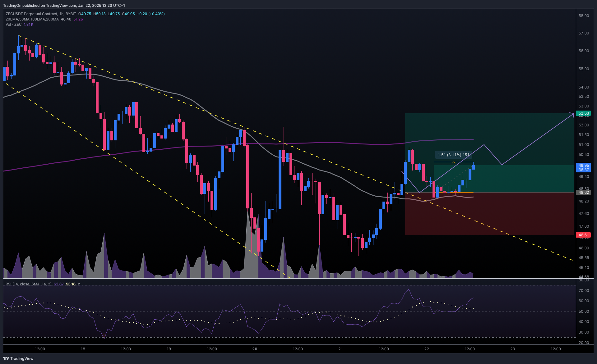Click the 47.00 price axis label
The height and width of the screenshot is (364, 597).
584,226
